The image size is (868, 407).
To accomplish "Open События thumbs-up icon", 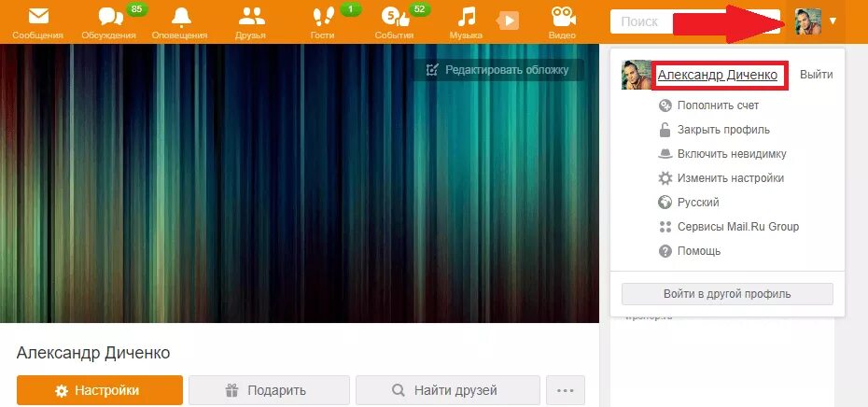I will (395, 17).
